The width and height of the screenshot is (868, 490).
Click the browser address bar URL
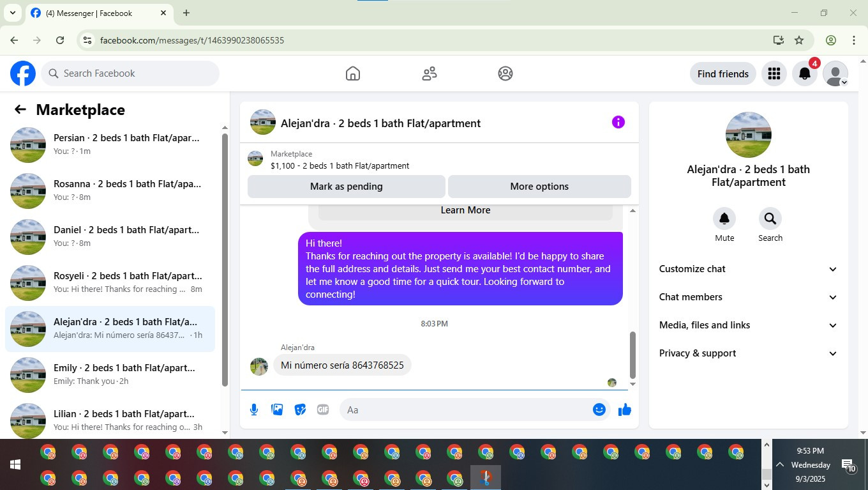click(x=192, y=40)
